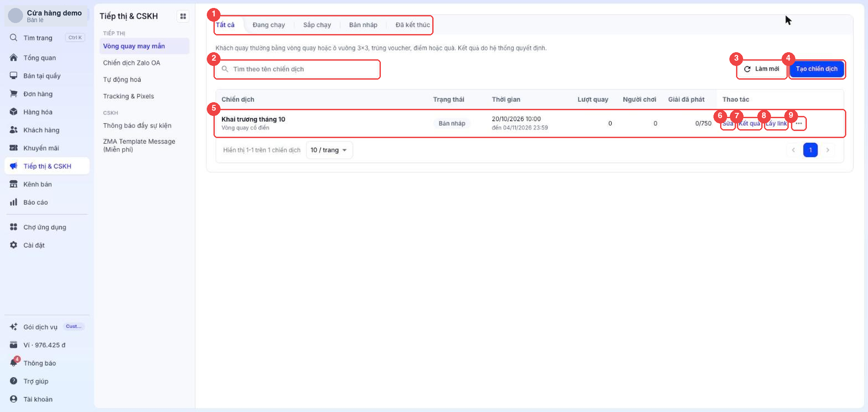
Task: Click the Ví wallet icon
Action: click(14, 345)
